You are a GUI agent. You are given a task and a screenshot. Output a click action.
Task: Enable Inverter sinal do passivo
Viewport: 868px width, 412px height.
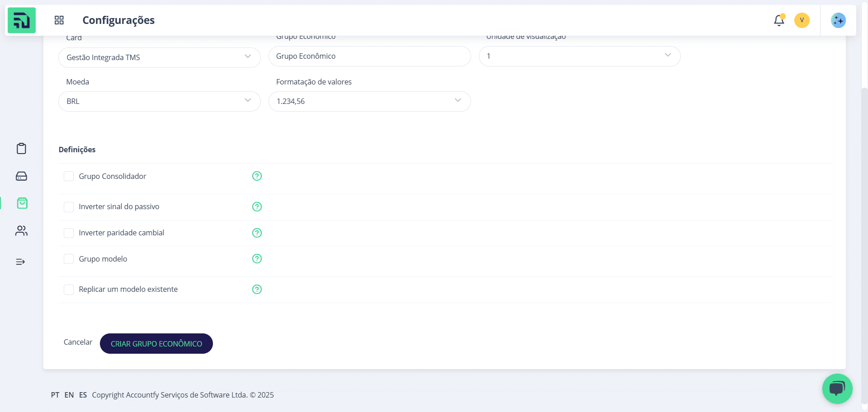(69, 207)
